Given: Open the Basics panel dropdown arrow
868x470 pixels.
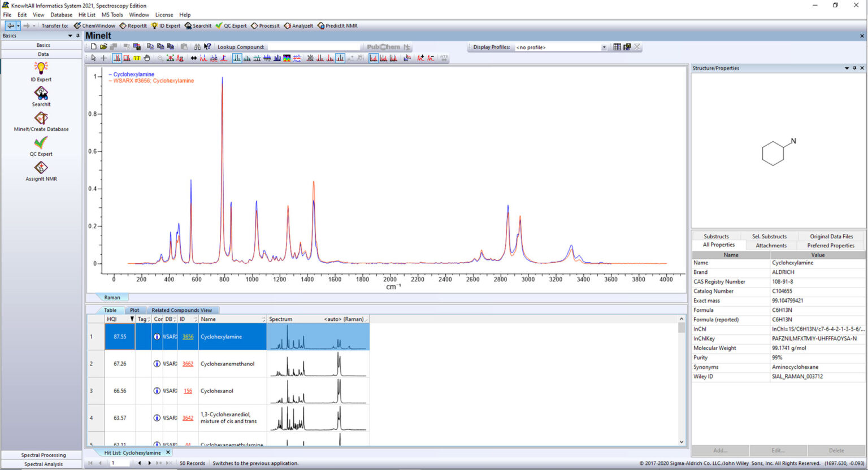Looking at the screenshot, I should point(70,35).
